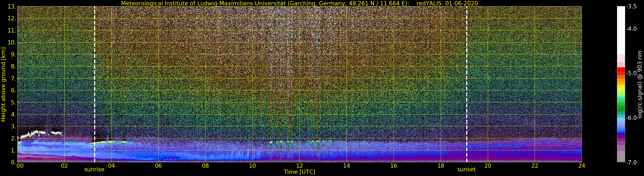Click the 'Time [UTC]' axis title

pos(300,172)
